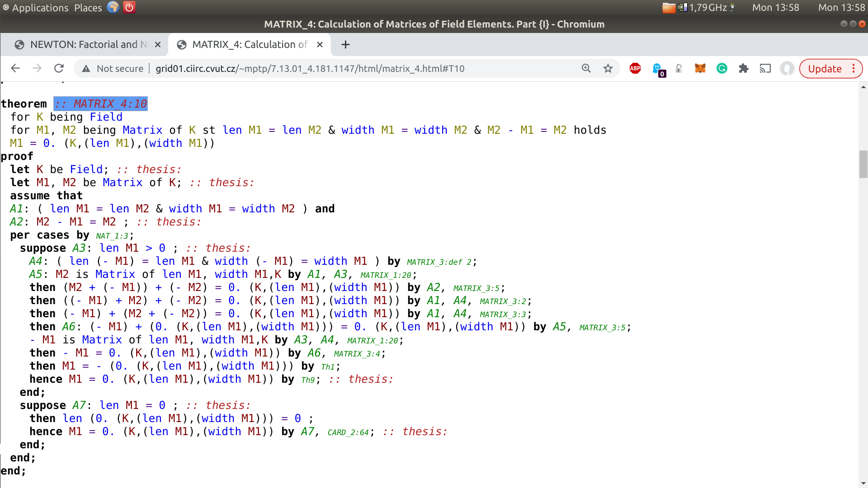Reload the current page
This screenshot has height=488, width=868.
click(x=59, y=68)
